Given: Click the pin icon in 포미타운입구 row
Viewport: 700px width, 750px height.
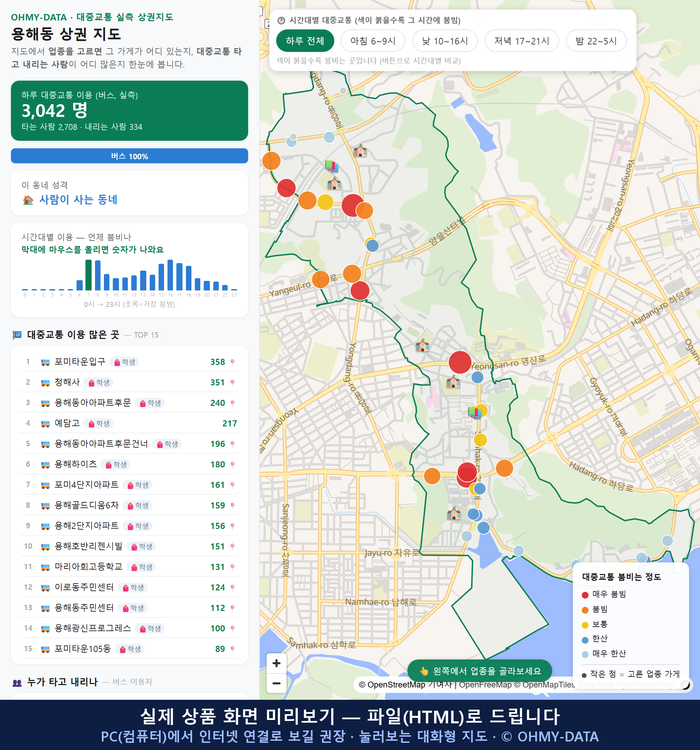Looking at the screenshot, I should click(x=232, y=362).
